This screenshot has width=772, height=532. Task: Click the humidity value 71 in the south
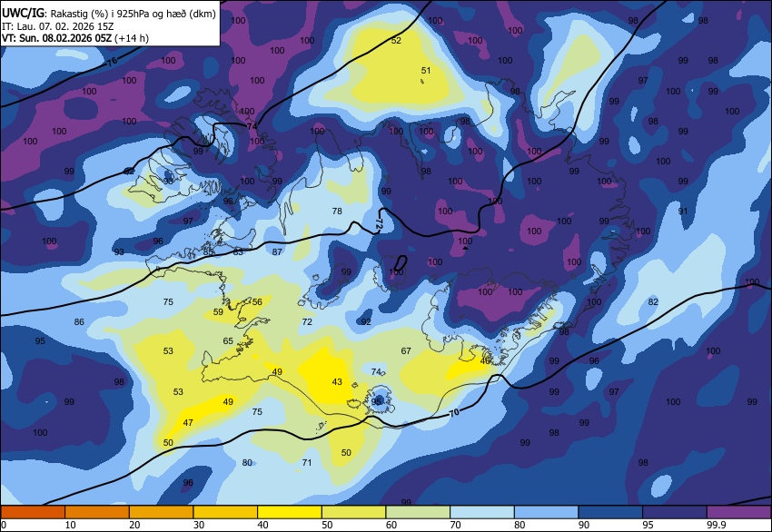click(307, 462)
